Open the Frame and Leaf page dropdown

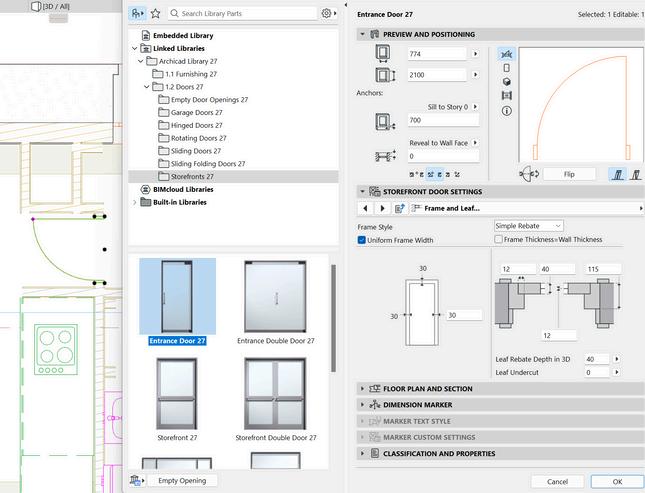tap(527, 208)
